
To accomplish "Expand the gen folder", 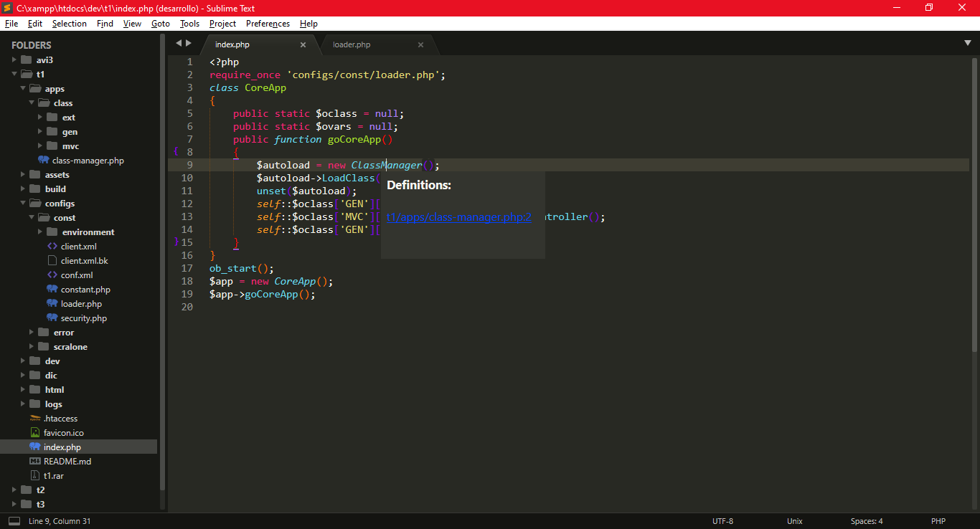I will [x=40, y=131].
